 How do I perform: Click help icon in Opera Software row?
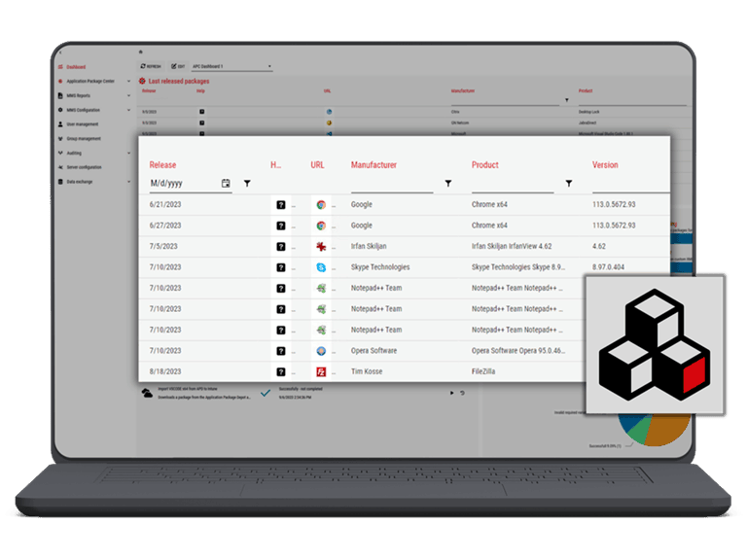click(281, 351)
